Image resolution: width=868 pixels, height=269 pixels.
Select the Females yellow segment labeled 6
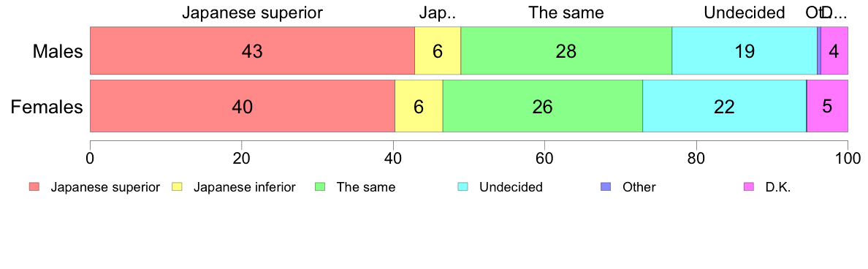click(419, 106)
